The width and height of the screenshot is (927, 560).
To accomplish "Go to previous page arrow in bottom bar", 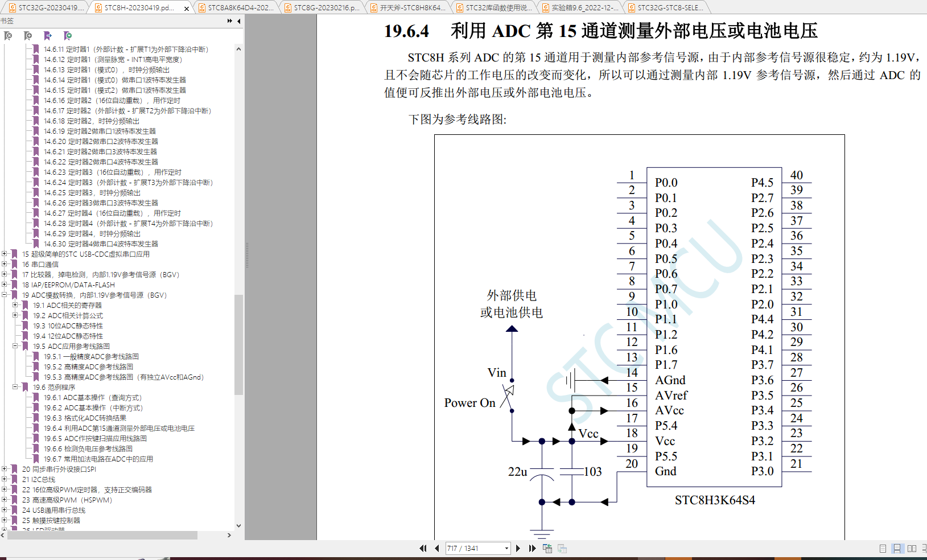I will 437,549.
